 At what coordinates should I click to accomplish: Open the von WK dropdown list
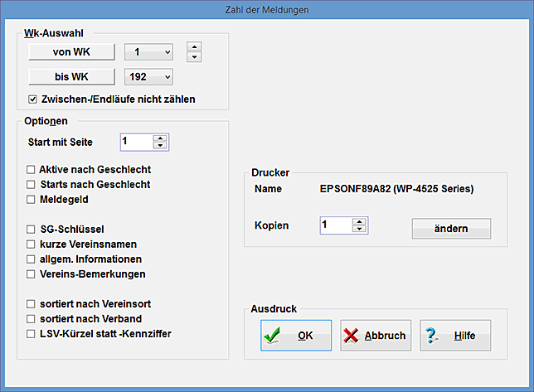pyautogui.click(x=167, y=53)
